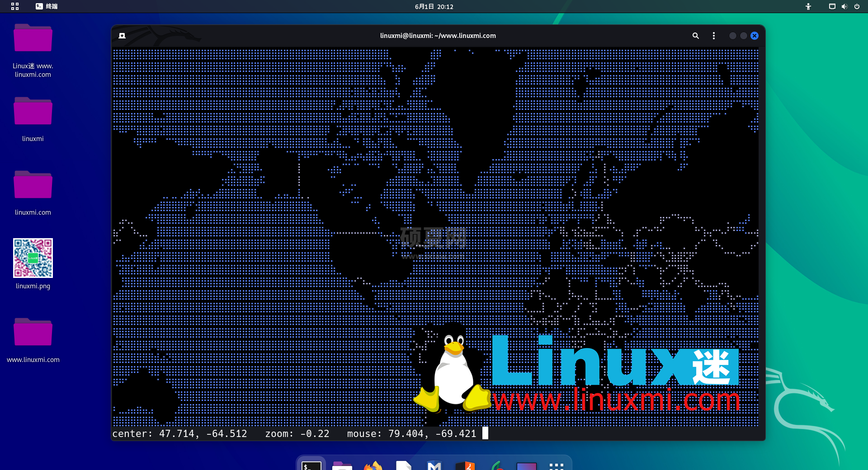Screen dimensions: 868x470
Task: Open the Files manager from the dock
Action: coord(342,465)
